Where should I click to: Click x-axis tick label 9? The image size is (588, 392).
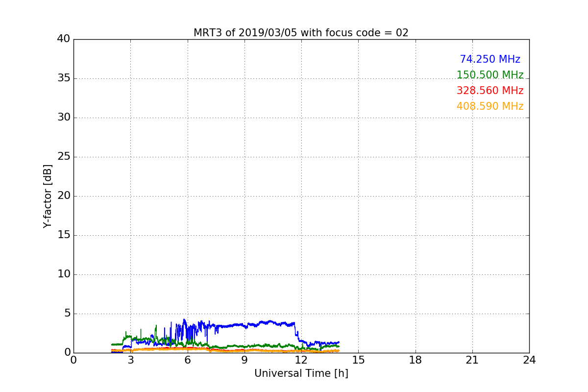tap(245, 360)
